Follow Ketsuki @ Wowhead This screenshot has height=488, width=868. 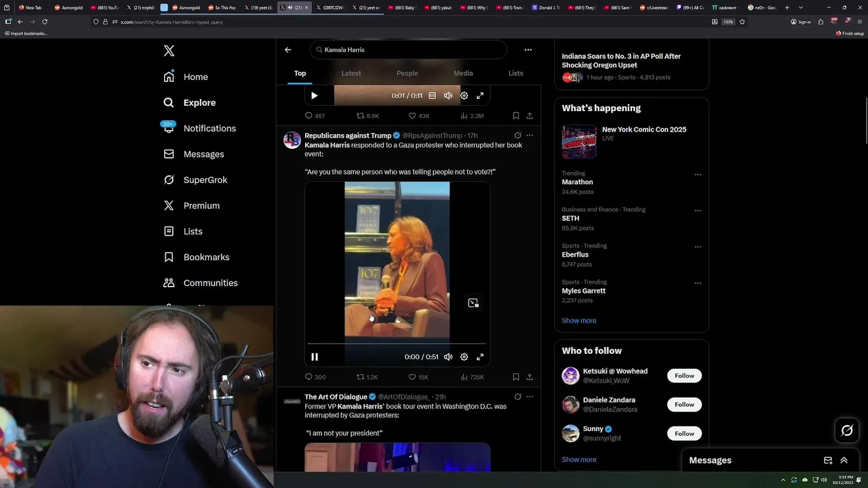[684, 375]
